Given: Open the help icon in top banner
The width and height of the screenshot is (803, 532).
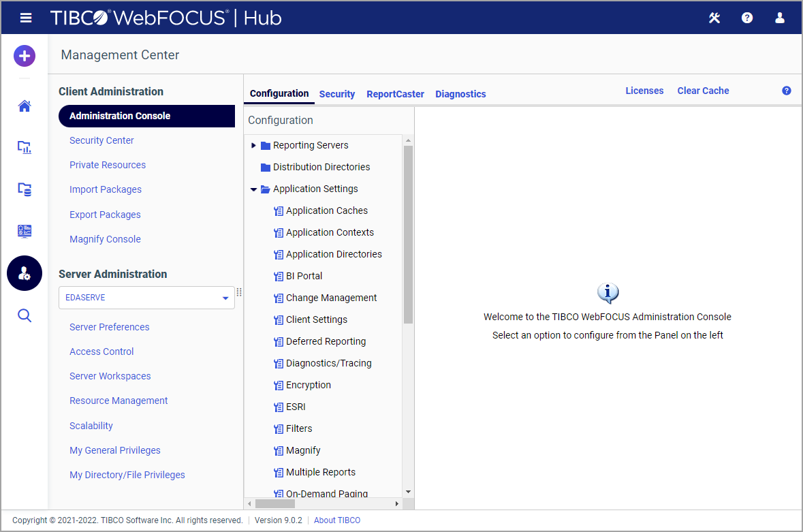Looking at the screenshot, I should tap(747, 18).
